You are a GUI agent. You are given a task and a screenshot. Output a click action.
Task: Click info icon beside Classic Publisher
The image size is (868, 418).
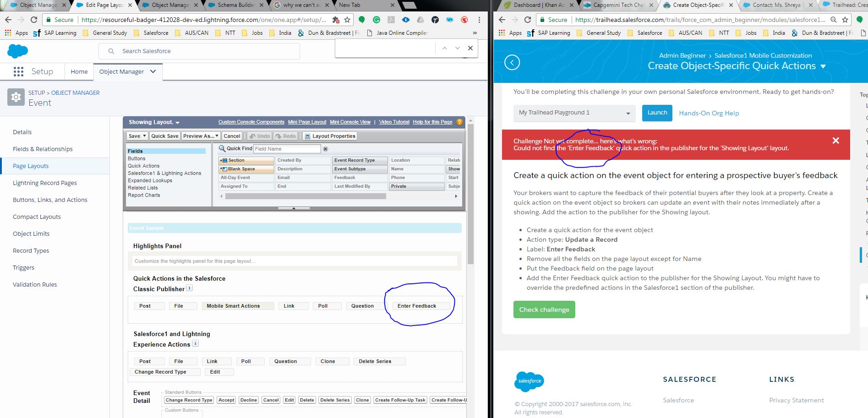point(190,288)
